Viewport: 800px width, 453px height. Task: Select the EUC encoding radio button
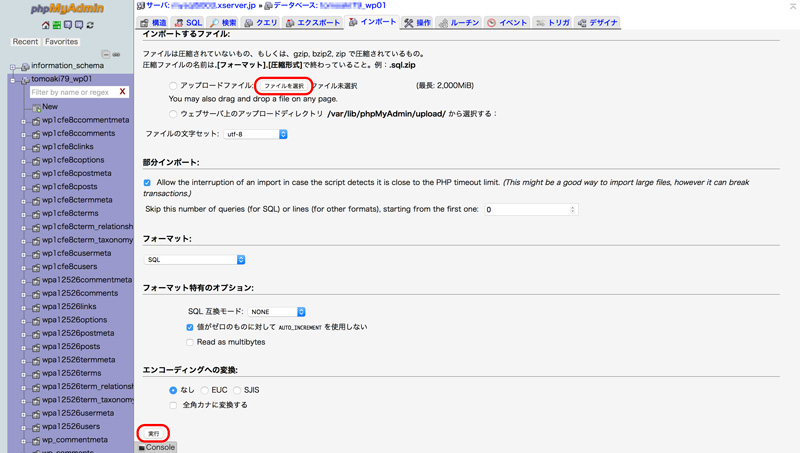click(x=205, y=390)
